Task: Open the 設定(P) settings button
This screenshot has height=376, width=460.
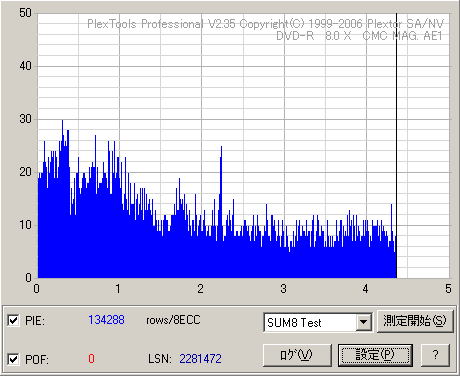Action: point(375,355)
